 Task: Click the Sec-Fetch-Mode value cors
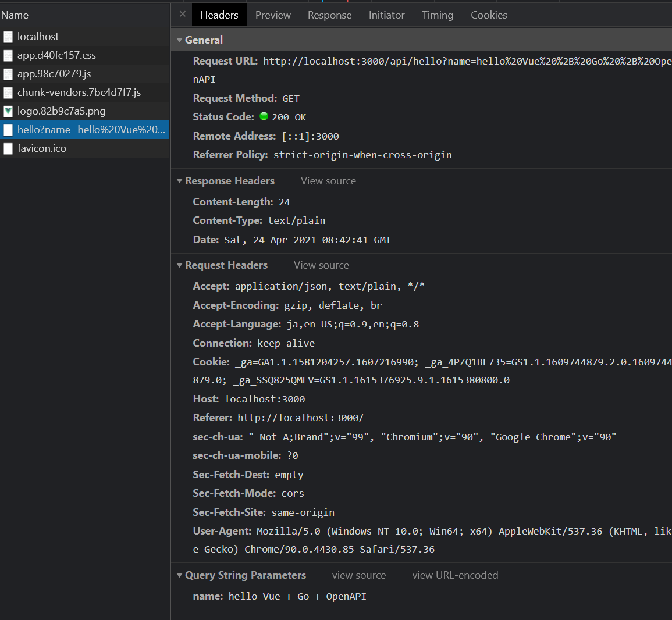(x=292, y=494)
